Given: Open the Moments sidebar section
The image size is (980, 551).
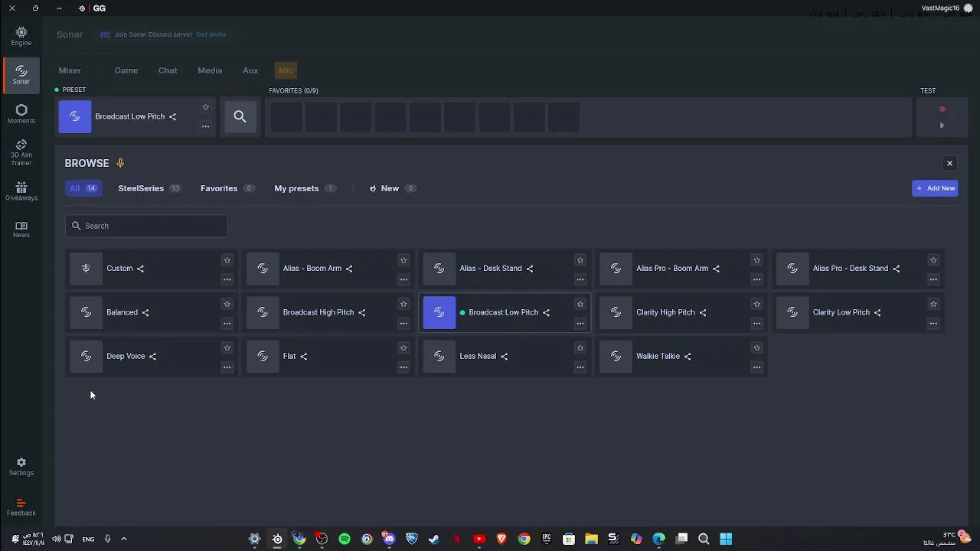Looking at the screenshot, I should [21, 114].
